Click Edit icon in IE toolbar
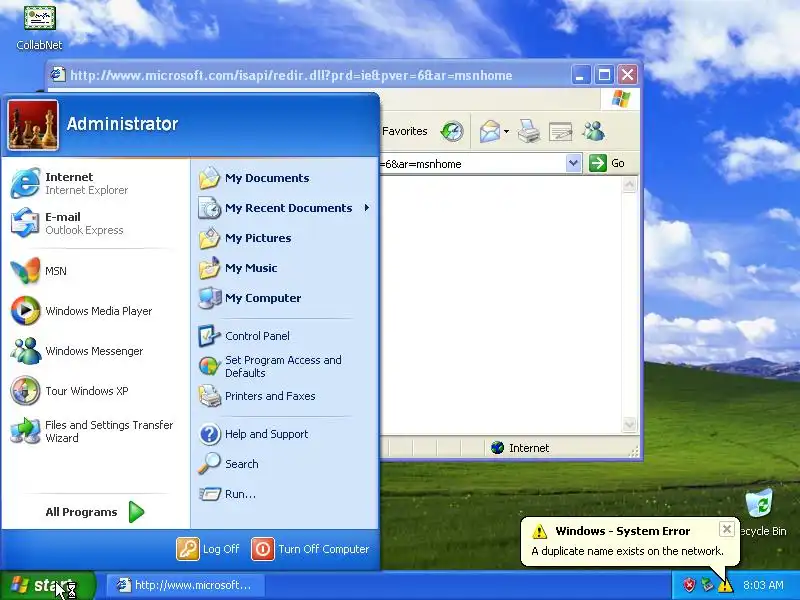 coord(560,132)
